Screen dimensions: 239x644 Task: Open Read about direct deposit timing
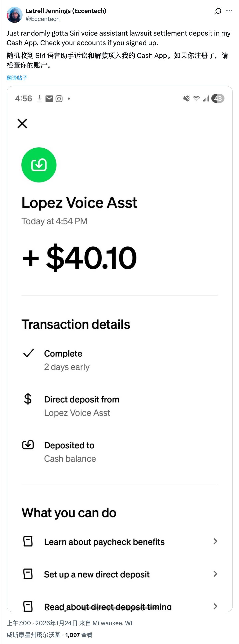(x=108, y=606)
